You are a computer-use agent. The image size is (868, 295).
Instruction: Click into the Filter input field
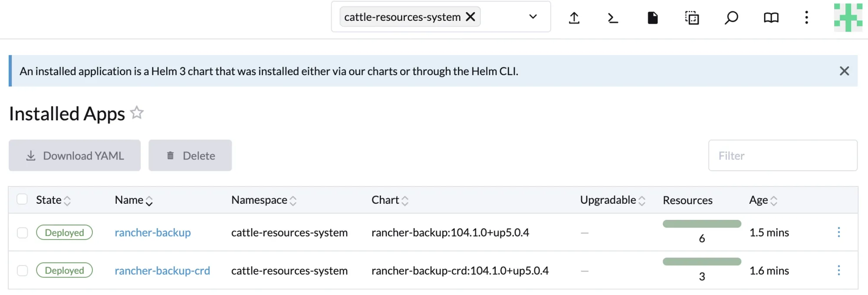click(x=783, y=156)
